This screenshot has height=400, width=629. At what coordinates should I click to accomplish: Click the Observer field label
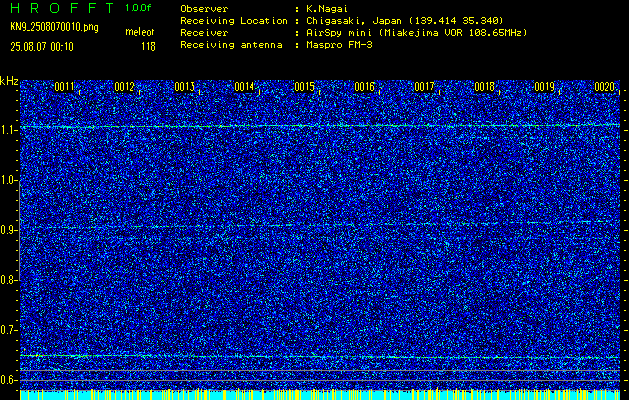tap(204, 9)
